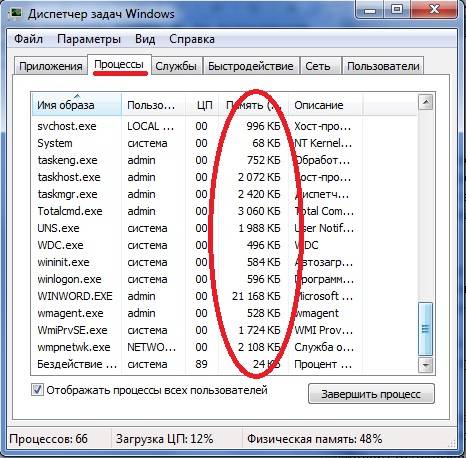Open the Вид menu
466x458 pixels.
pyautogui.click(x=145, y=39)
